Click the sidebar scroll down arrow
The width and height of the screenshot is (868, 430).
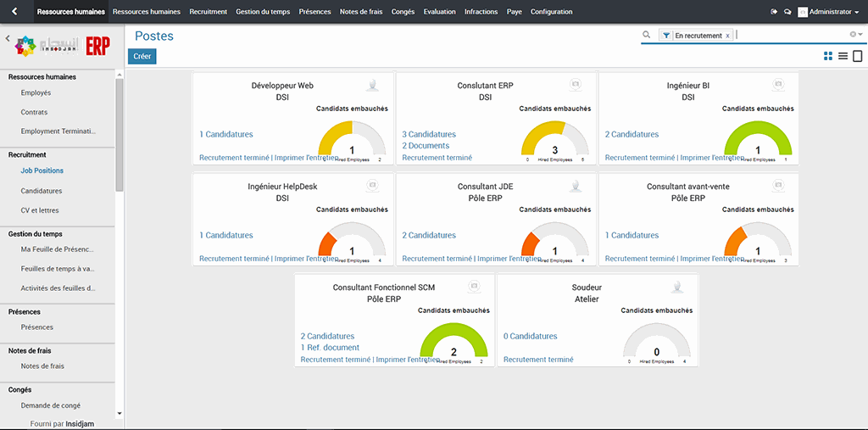[120, 413]
